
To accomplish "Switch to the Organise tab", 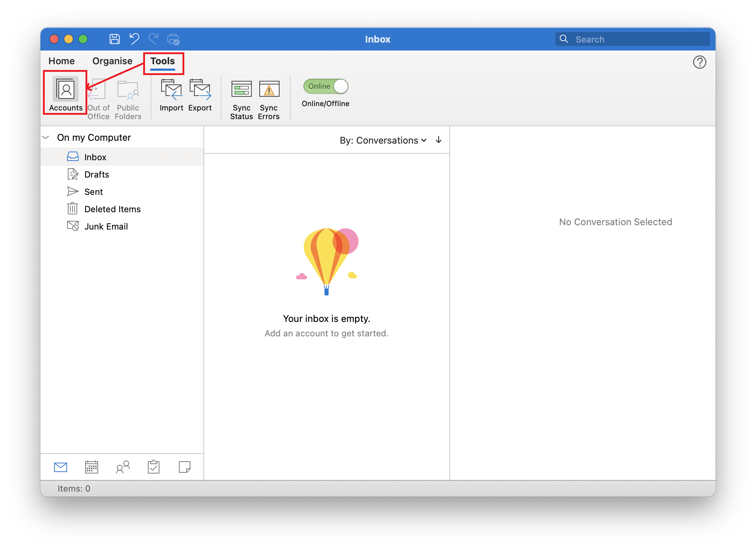I will [x=112, y=61].
